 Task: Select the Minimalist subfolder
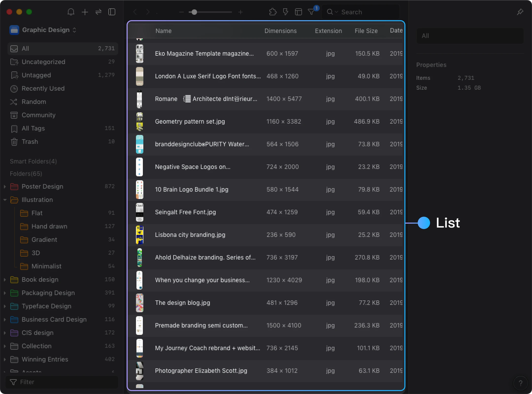coord(68,266)
